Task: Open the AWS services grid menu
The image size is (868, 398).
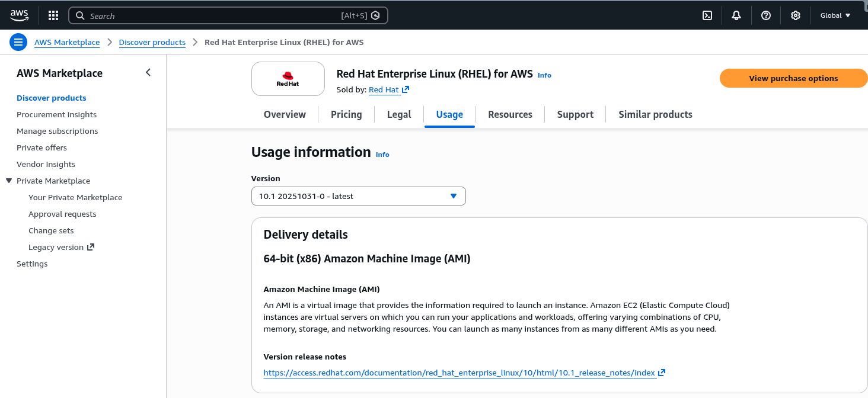Action: [x=53, y=15]
